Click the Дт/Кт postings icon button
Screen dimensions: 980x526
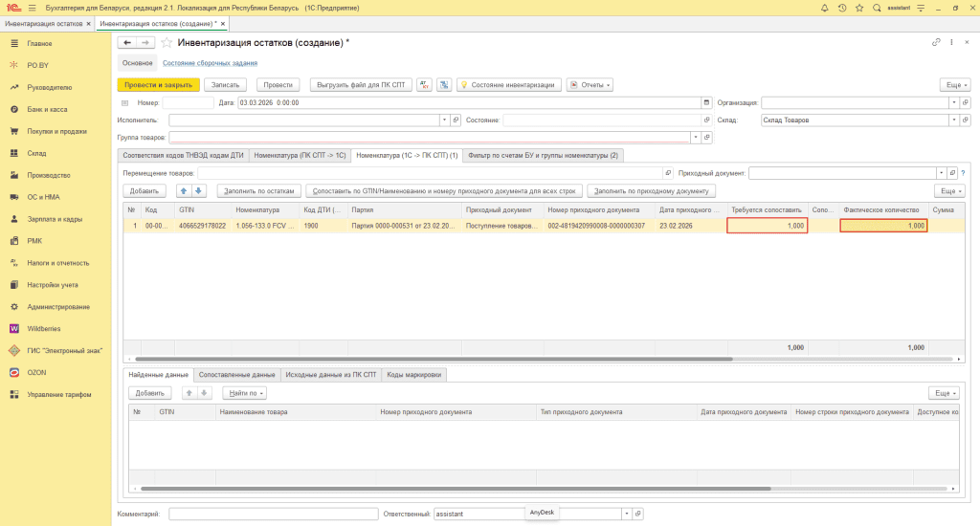pyautogui.click(x=425, y=84)
